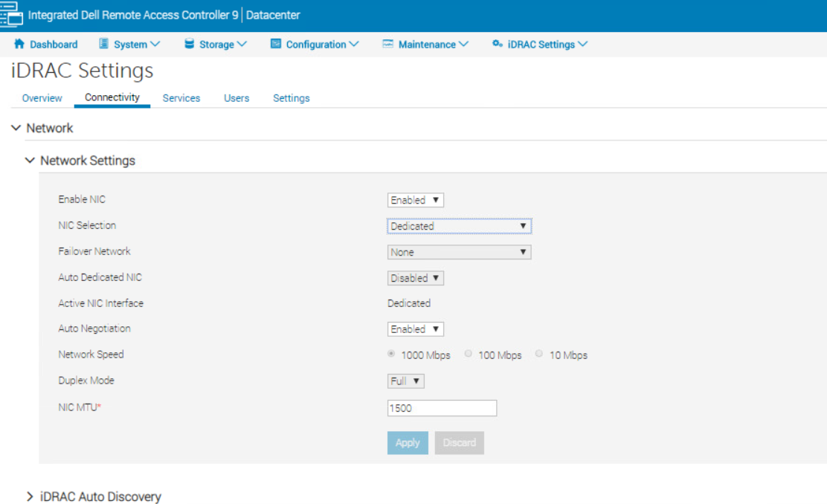This screenshot has height=504, width=827.
Task: Open the Auto Negotiation dropdown
Action: point(416,329)
